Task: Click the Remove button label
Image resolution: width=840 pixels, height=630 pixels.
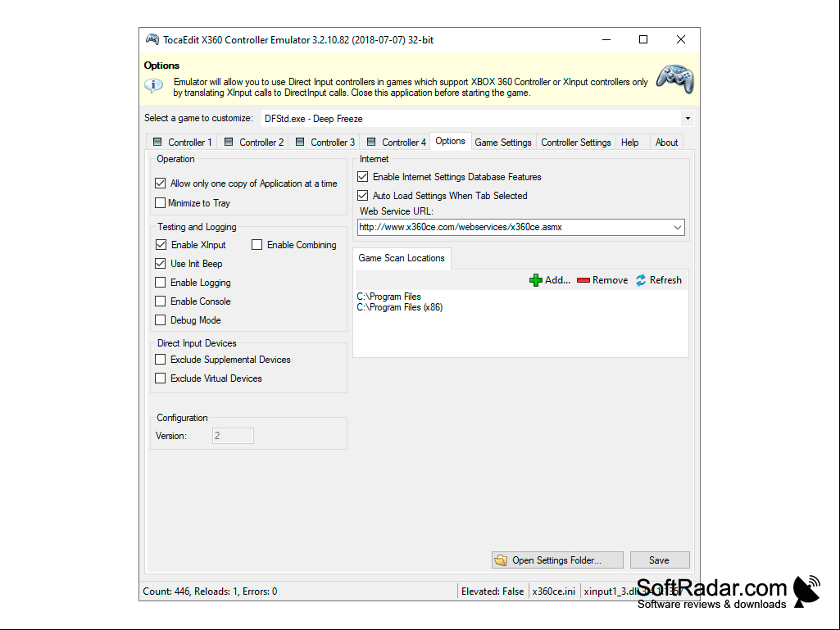Action: click(x=611, y=280)
